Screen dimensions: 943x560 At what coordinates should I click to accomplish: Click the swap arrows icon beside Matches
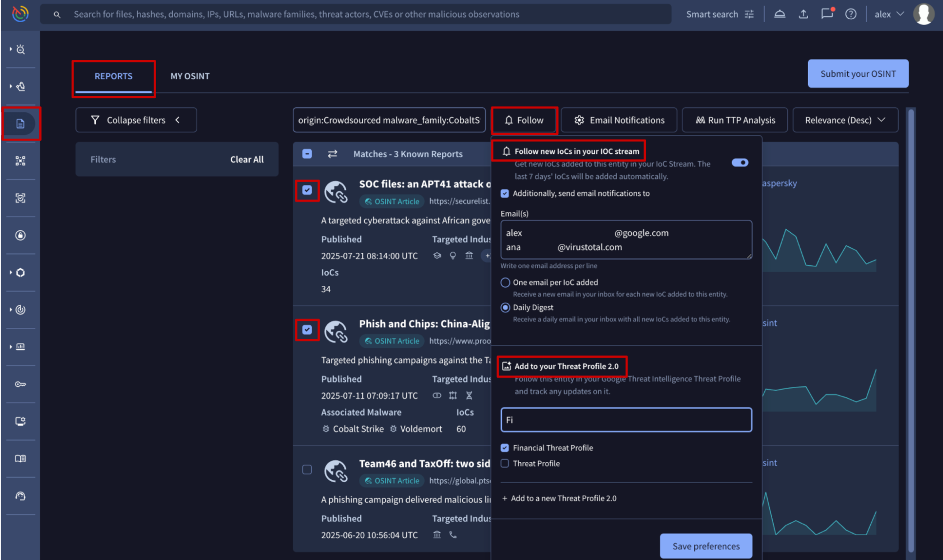coord(333,154)
